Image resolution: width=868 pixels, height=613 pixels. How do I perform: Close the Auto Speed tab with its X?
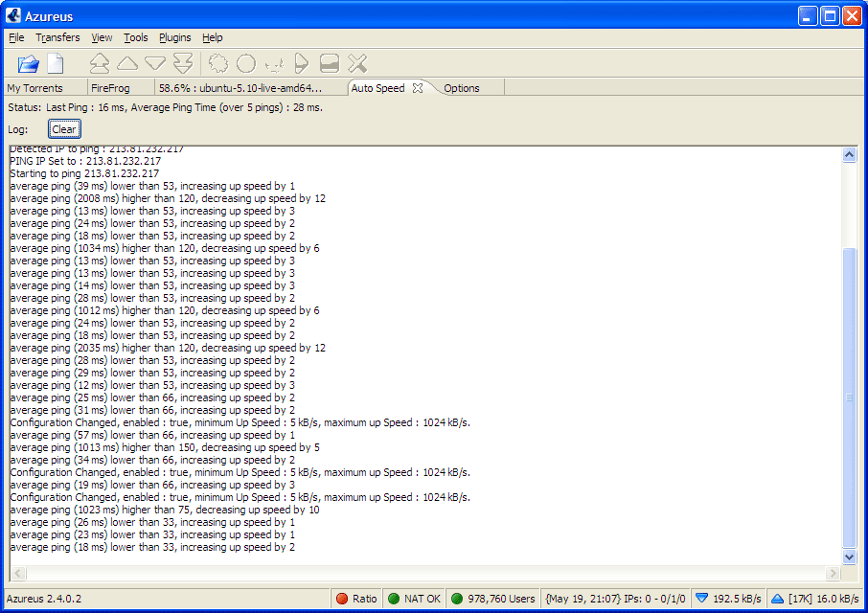click(418, 88)
